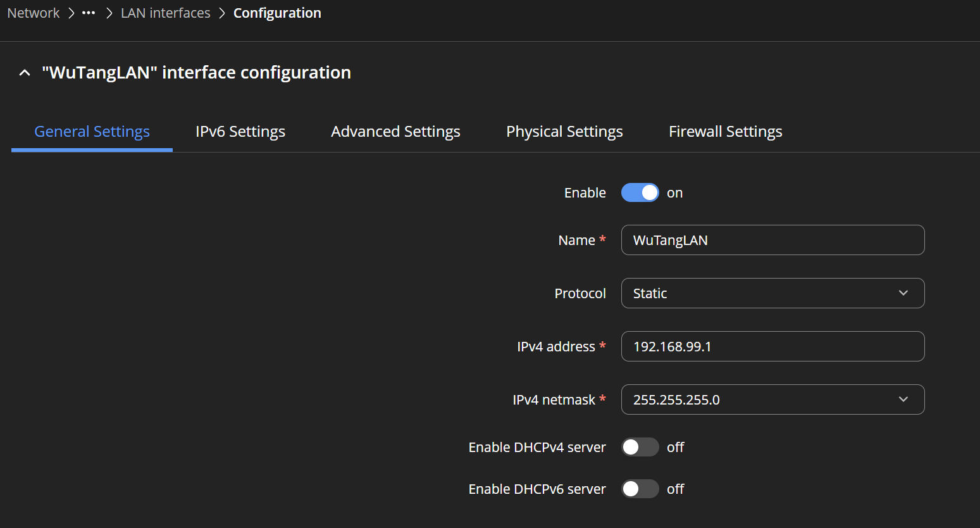Click the Static protocol combo box

click(x=772, y=293)
